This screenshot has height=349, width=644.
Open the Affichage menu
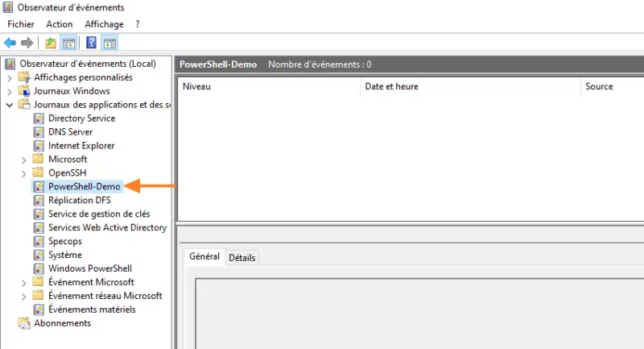104,24
